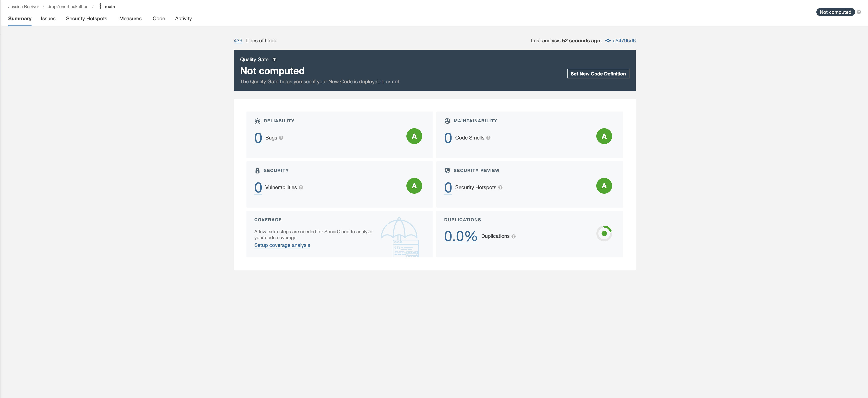
Task: Switch to the Security Hotspots tab
Action: 87,19
